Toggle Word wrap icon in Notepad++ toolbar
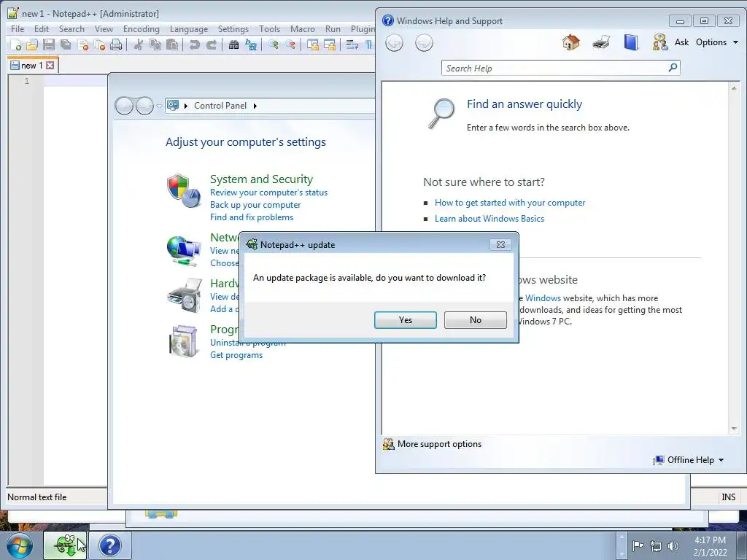 click(x=352, y=44)
